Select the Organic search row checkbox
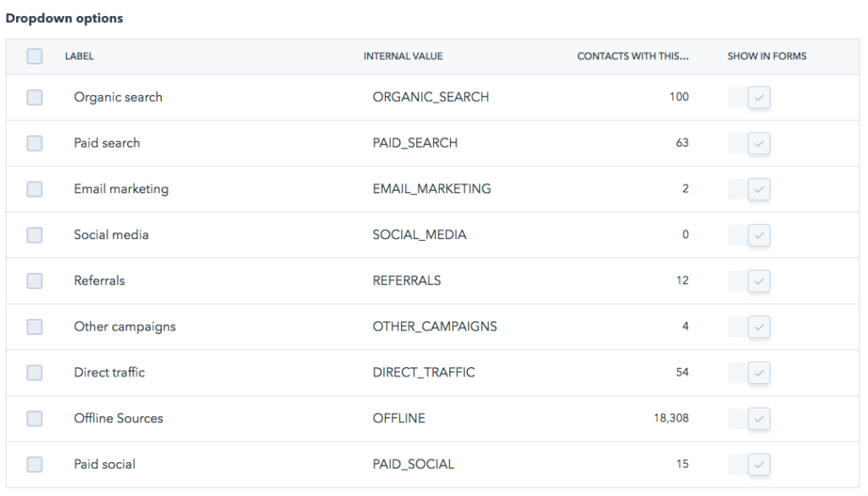The image size is (868, 496). coord(34,97)
